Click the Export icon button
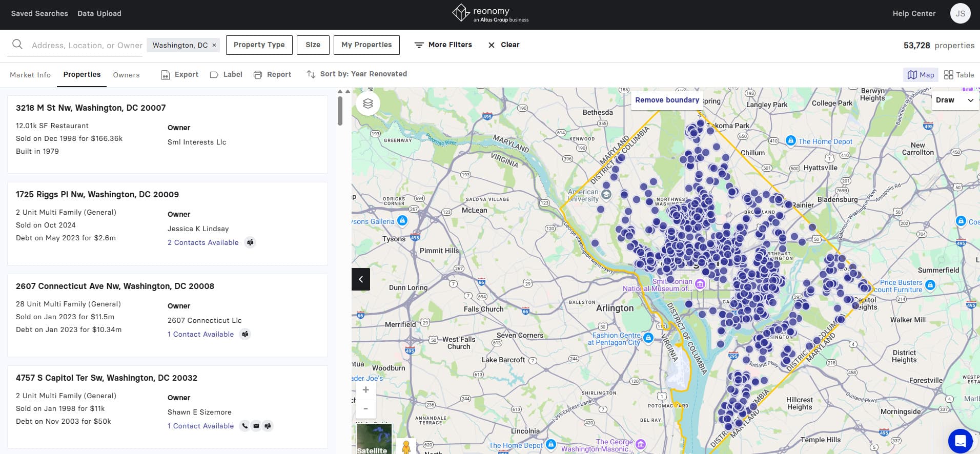The height and width of the screenshot is (454, 980). click(166, 75)
